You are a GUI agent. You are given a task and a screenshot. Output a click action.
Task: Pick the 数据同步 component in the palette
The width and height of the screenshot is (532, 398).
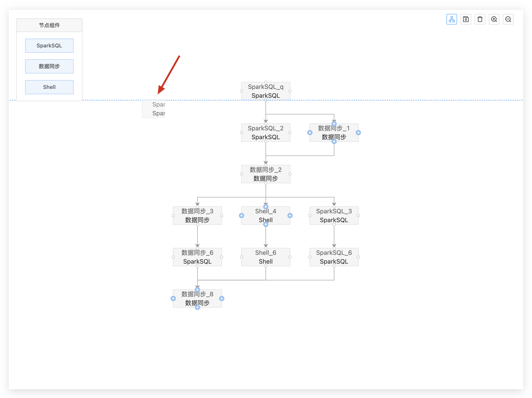pyautogui.click(x=49, y=66)
